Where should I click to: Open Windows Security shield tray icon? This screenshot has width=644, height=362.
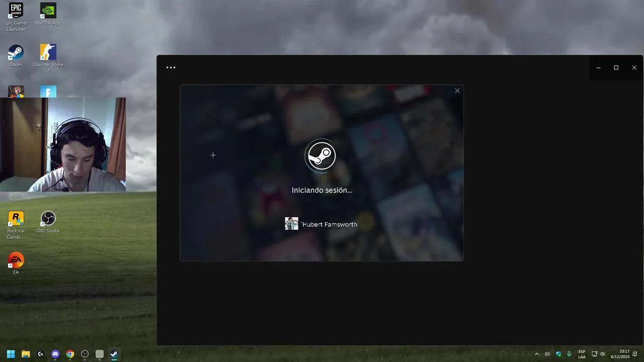558,354
